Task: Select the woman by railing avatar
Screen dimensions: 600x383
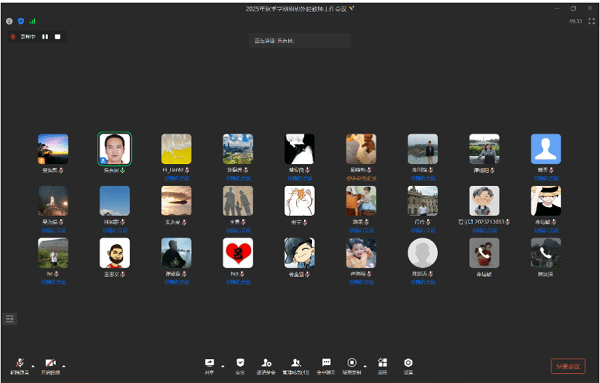Action: [484, 149]
